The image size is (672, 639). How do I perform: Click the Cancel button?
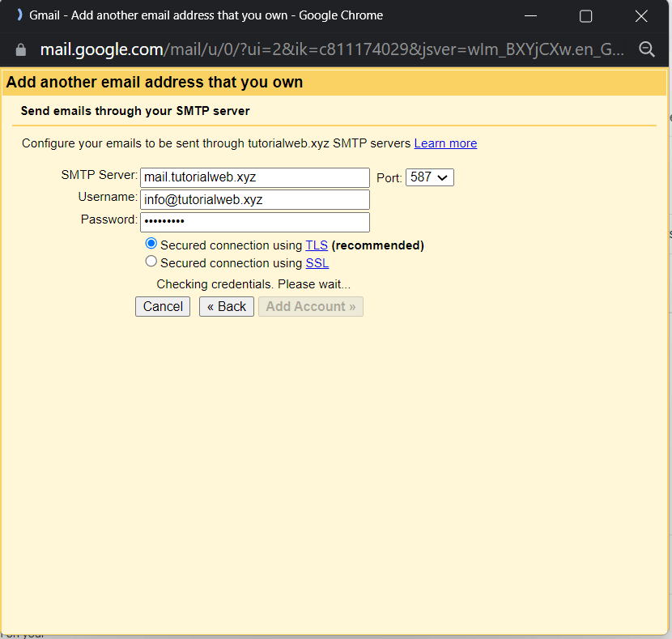(x=162, y=306)
